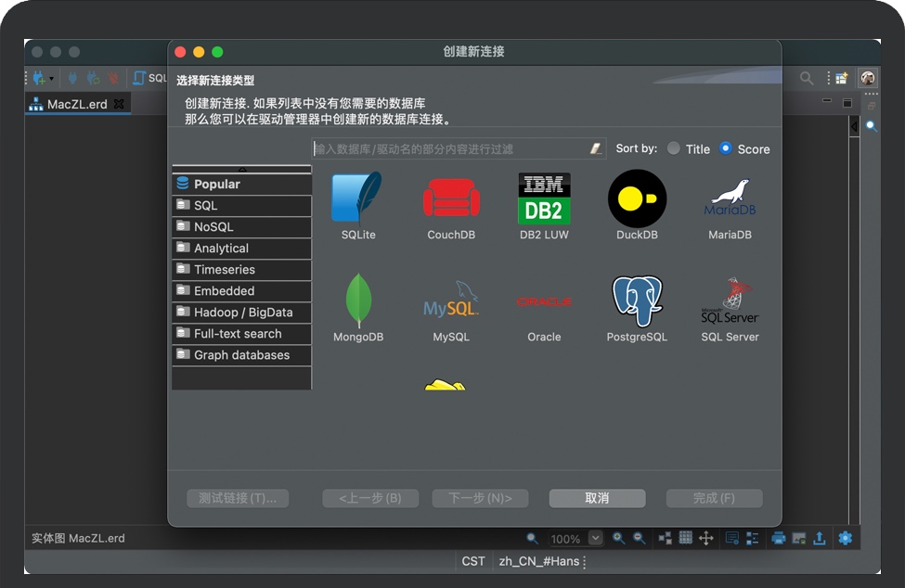
Task: Sort drivers by Title radio button
Action: [x=673, y=148]
